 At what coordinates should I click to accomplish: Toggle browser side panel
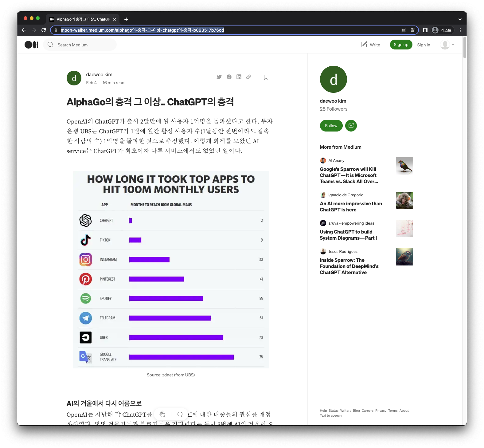[425, 30]
